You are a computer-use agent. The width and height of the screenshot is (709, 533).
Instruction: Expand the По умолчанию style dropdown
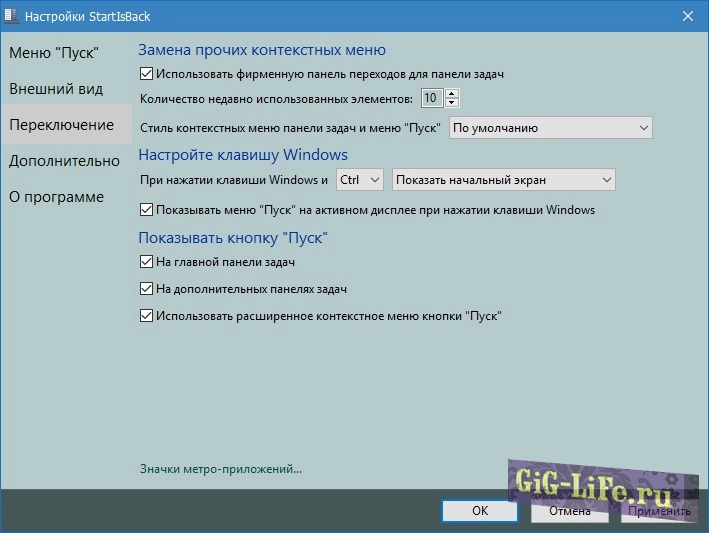pos(550,128)
